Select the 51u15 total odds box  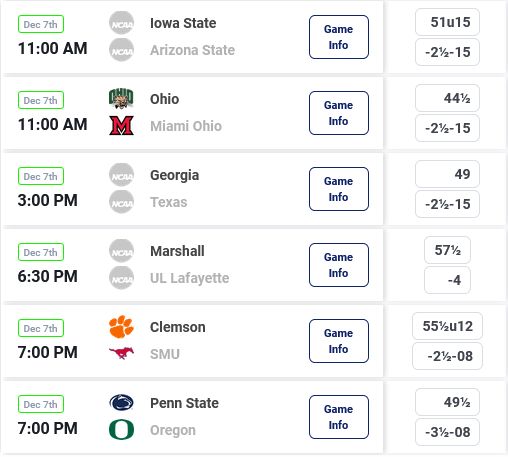pyautogui.click(x=447, y=22)
